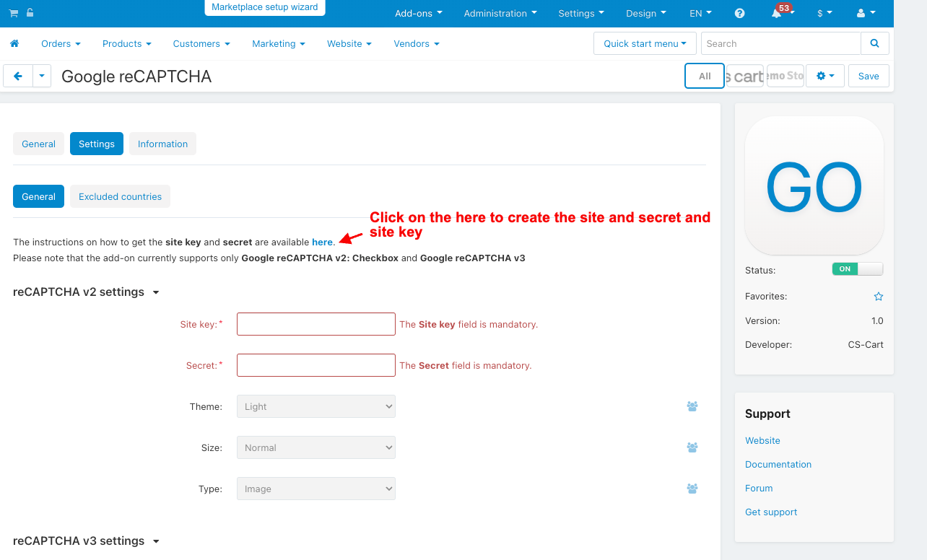Switch to the Excluded countries tab
Screen dimensions: 927x560
120,196
